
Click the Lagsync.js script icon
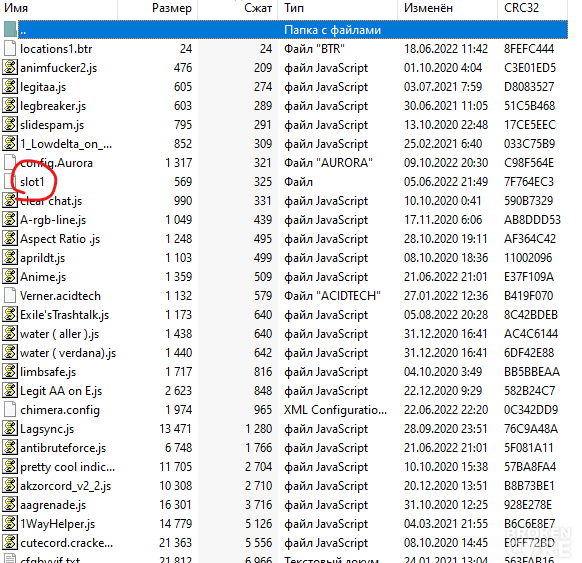[10, 429]
